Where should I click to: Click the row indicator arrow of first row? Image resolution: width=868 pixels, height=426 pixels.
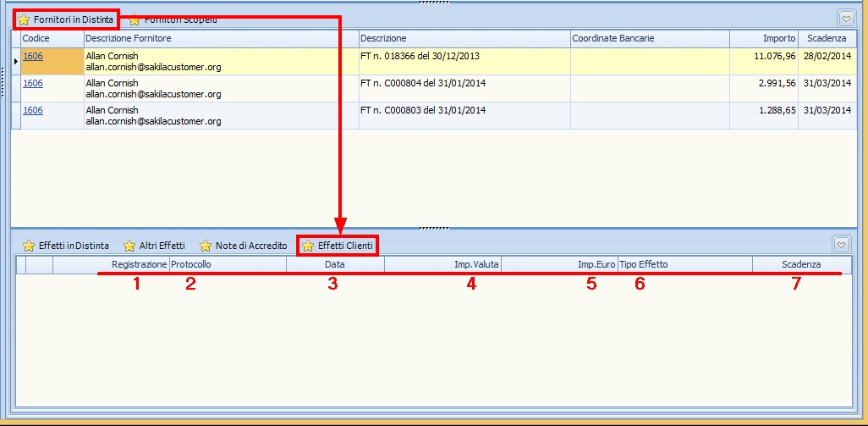point(15,61)
